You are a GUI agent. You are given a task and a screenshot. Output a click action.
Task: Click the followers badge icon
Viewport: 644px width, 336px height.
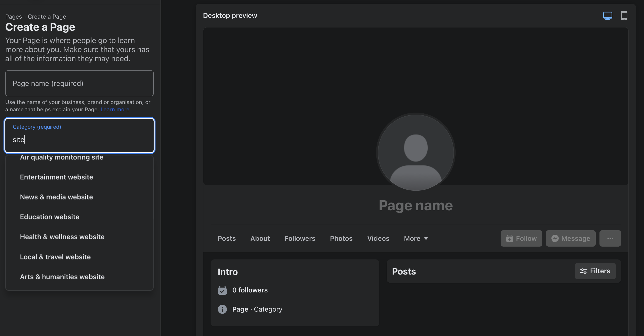click(222, 290)
